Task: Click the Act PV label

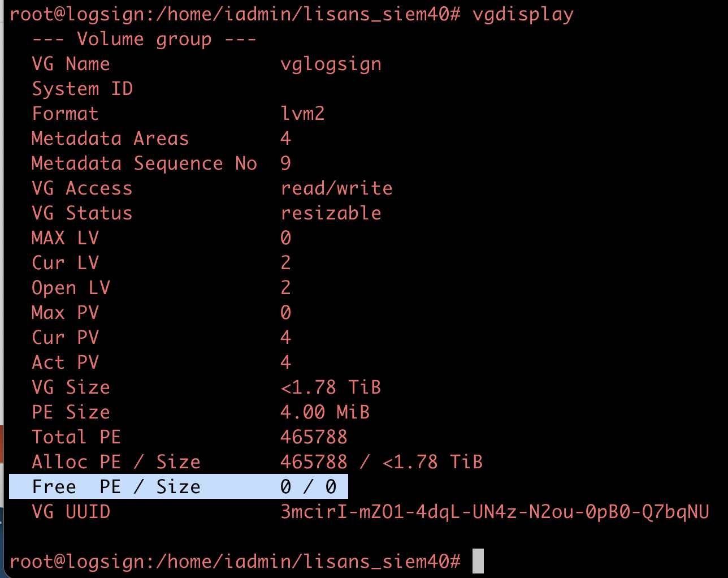Action: click(x=65, y=363)
